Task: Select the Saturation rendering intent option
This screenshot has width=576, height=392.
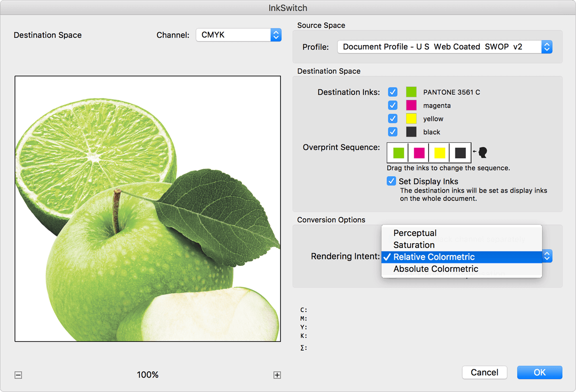Action: (414, 245)
